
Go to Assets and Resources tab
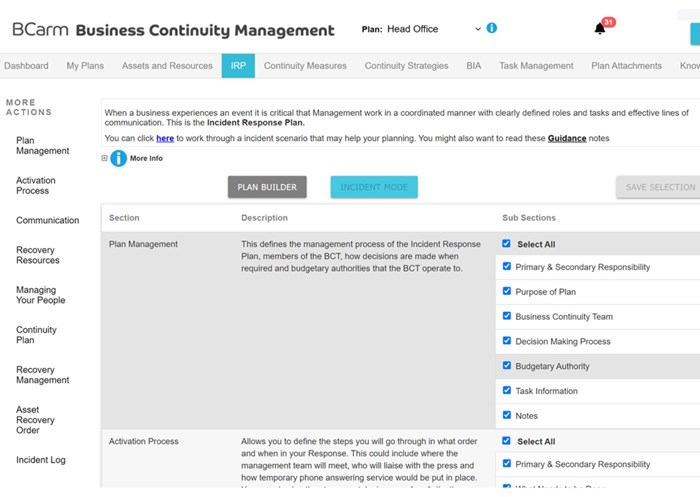coord(167,66)
